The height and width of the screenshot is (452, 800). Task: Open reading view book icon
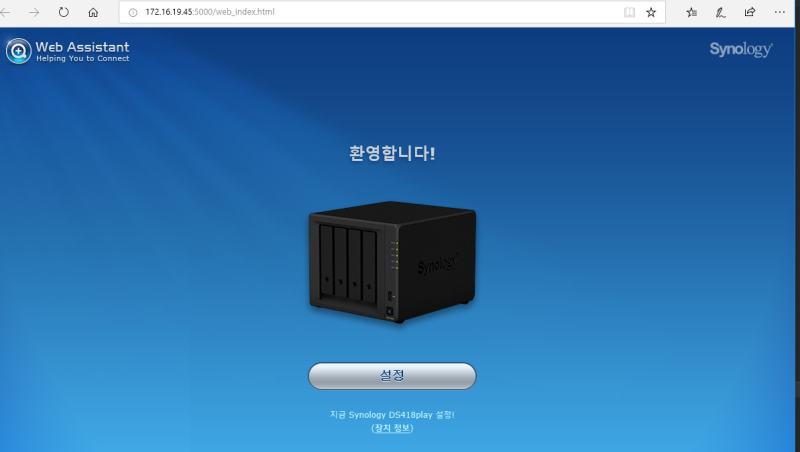pos(629,12)
